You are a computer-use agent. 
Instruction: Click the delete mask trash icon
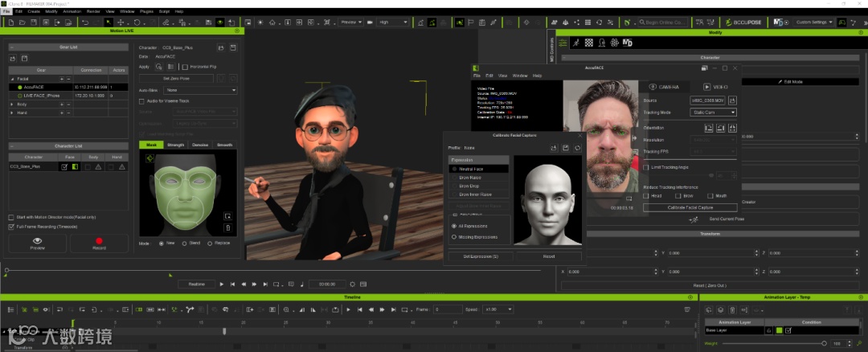227,228
